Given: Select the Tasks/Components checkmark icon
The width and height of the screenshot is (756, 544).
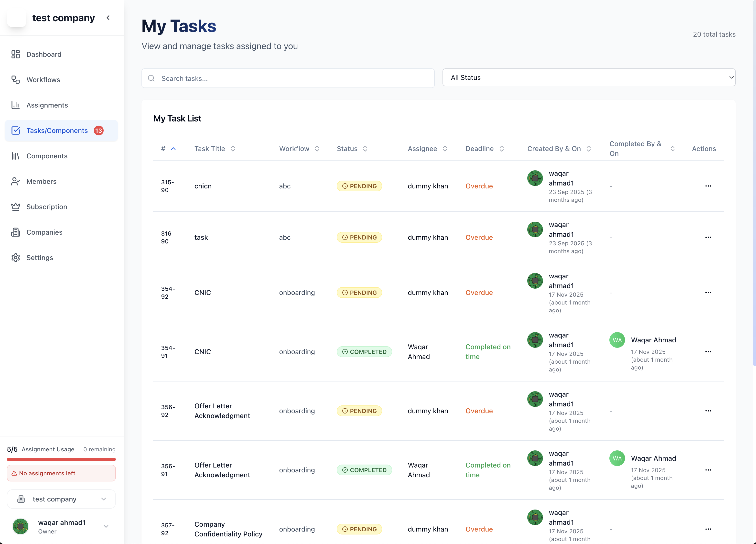Looking at the screenshot, I should pyautogui.click(x=16, y=130).
